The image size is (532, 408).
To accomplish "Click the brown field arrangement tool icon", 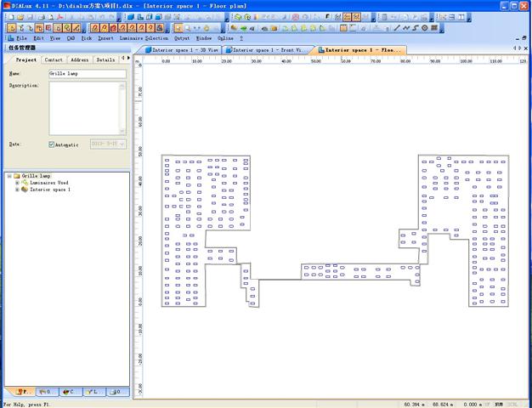I will pyautogui.click(x=434, y=28).
